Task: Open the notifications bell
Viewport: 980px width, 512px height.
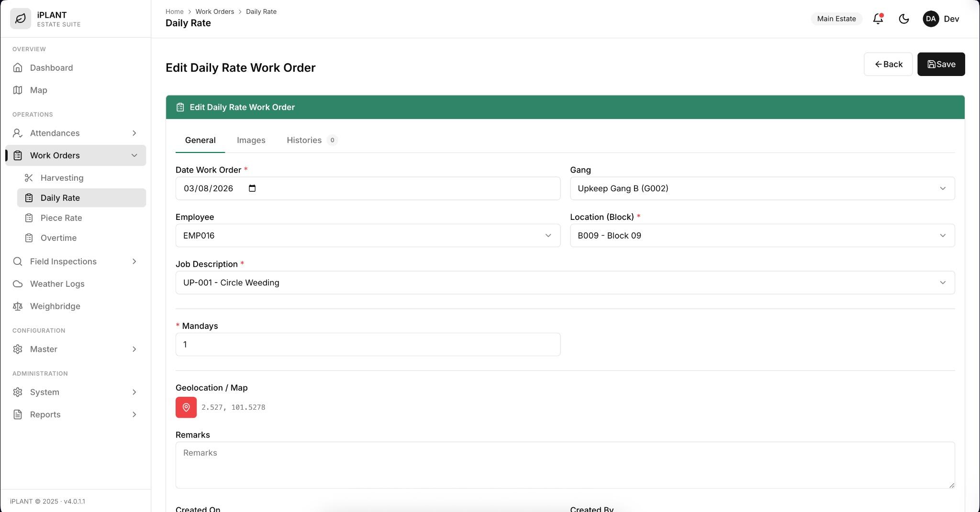Action: coord(878,19)
